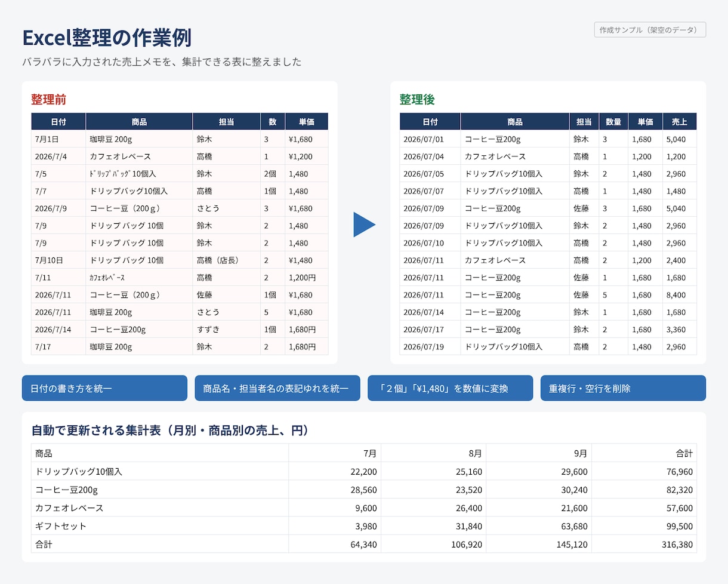Select the 76,960 total cell
Screen dimensions: 728x584
(x=644, y=472)
